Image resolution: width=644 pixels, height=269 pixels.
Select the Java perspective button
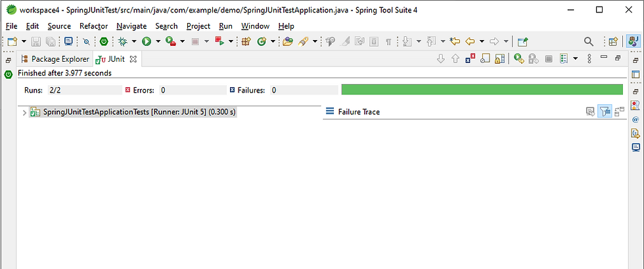(633, 41)
